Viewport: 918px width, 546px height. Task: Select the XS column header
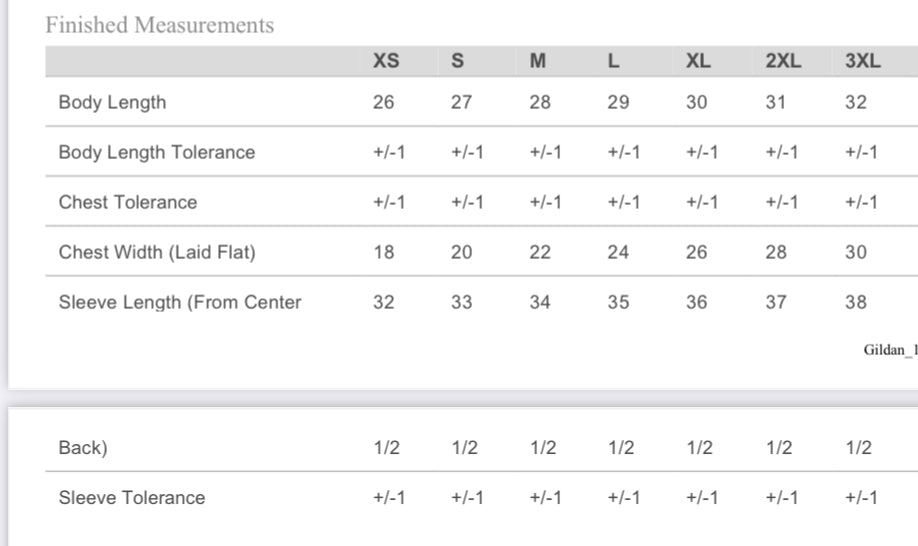click(386, 61)
